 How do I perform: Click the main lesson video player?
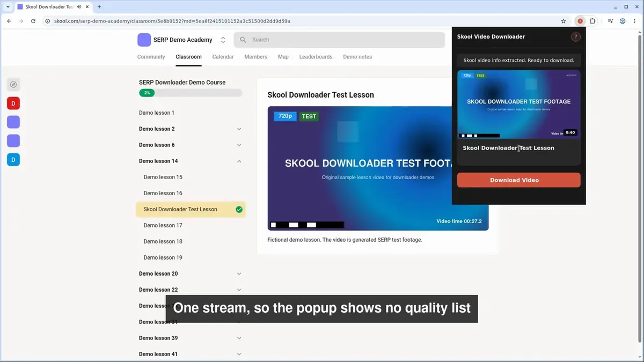coord(378,168)
